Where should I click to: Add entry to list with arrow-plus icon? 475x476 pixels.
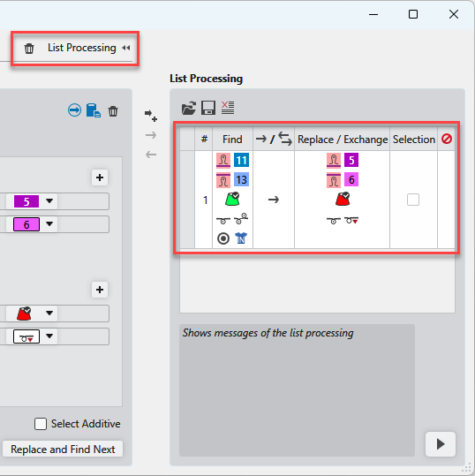(151, 116)
